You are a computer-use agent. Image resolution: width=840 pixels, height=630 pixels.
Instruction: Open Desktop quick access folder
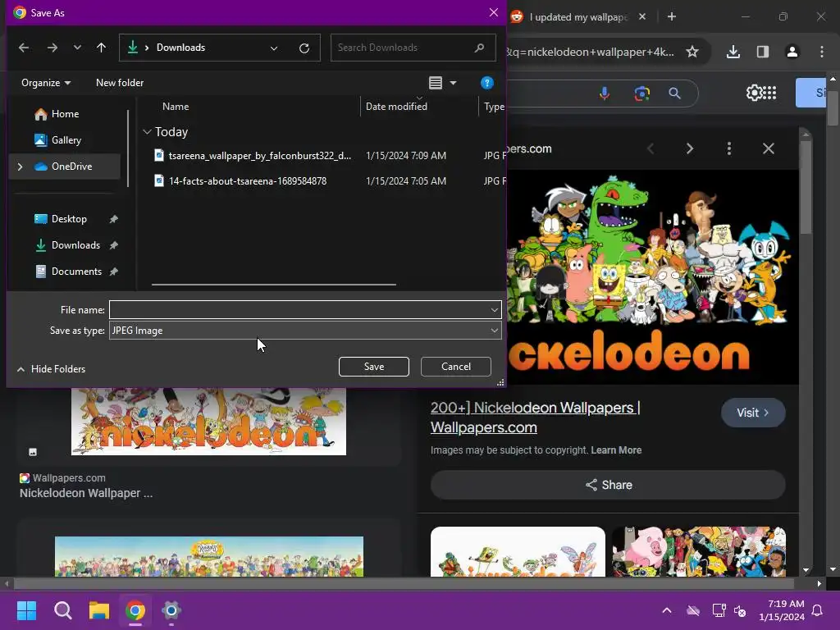[69, 219]
